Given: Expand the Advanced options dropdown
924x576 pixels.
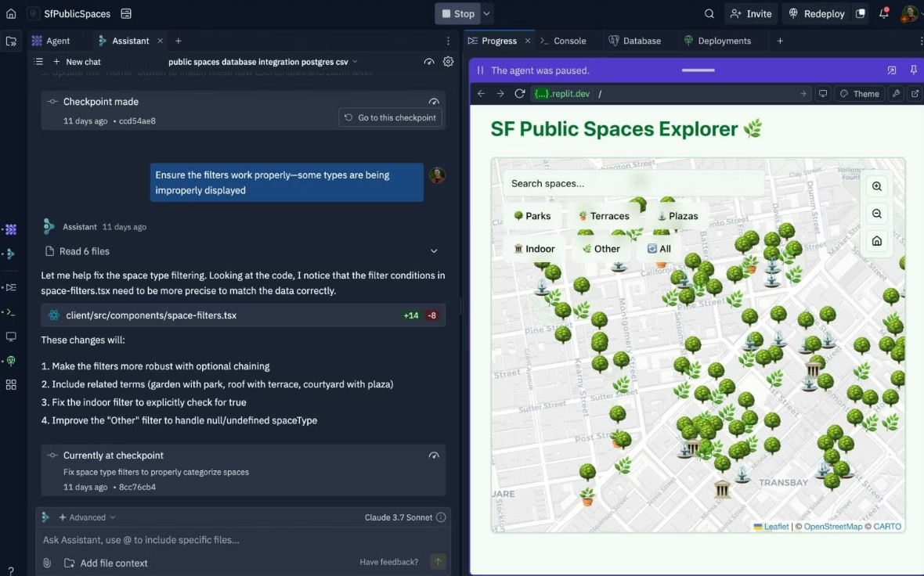Looking at the screenshot, I should (87, 517).
